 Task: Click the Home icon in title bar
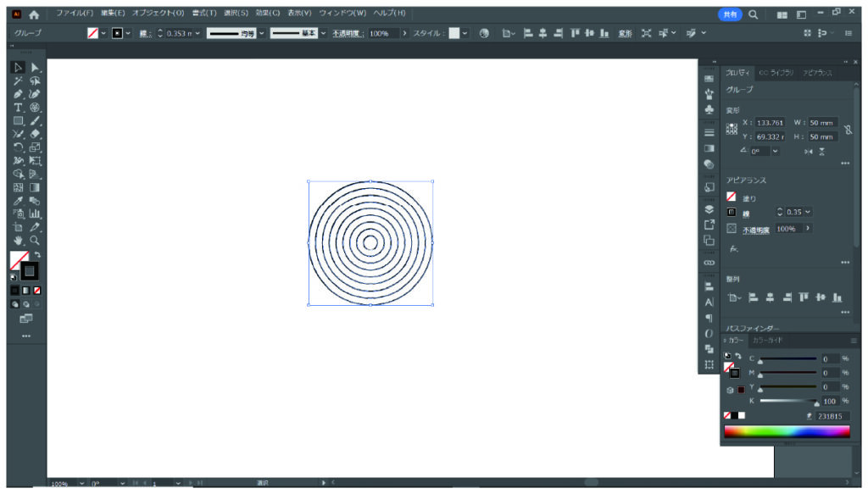(34, 15)
